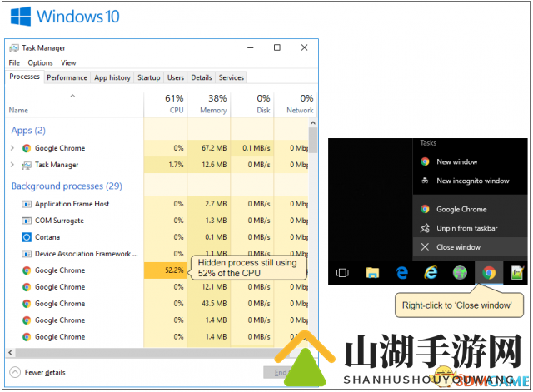This screenshot has height=392, width=533.
Task: Open Internet Explorer from the taskbar
Action: pyautogui.click(x=431, y=272)
